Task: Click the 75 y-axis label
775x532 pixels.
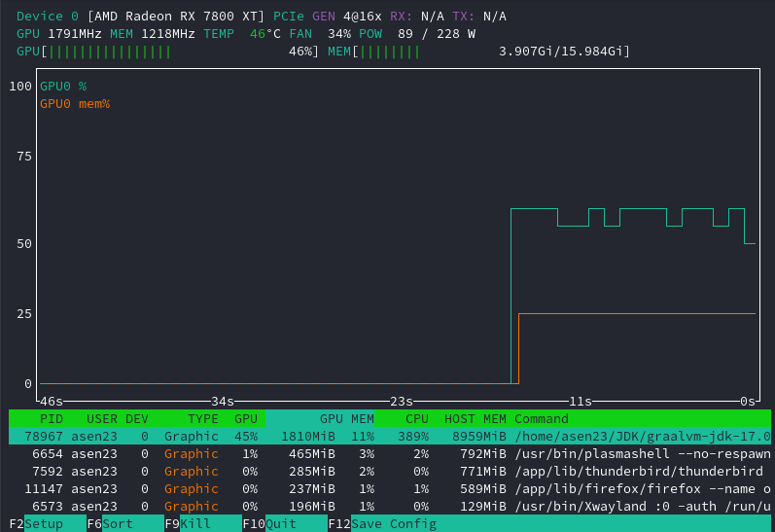Action: click(24, 157)
